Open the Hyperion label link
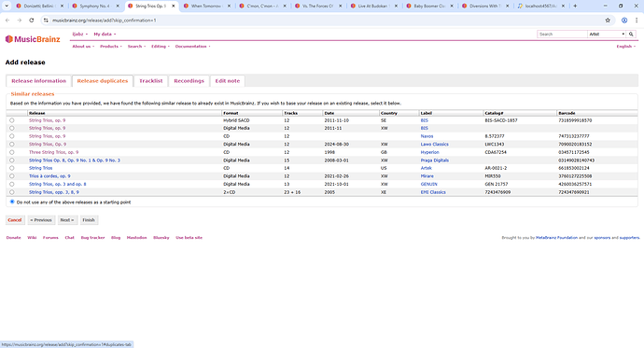The image size is (644, 348). (429, 152)
